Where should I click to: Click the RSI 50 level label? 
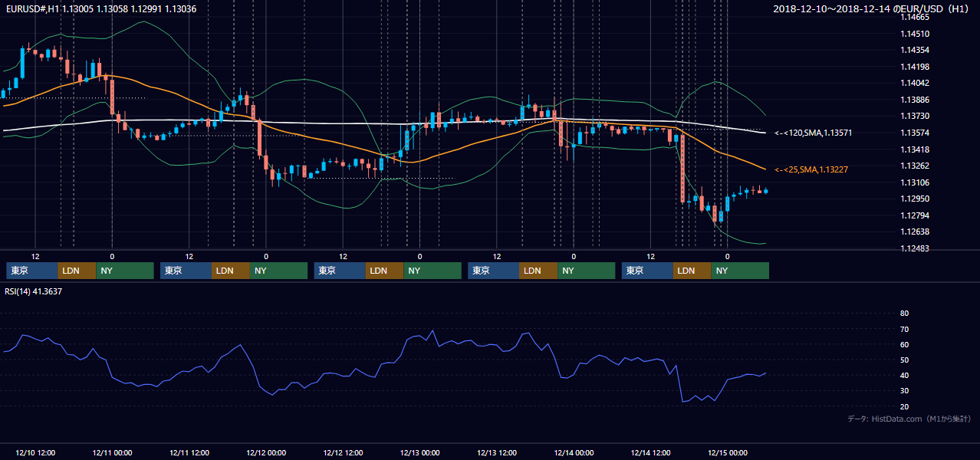[904, 360]
